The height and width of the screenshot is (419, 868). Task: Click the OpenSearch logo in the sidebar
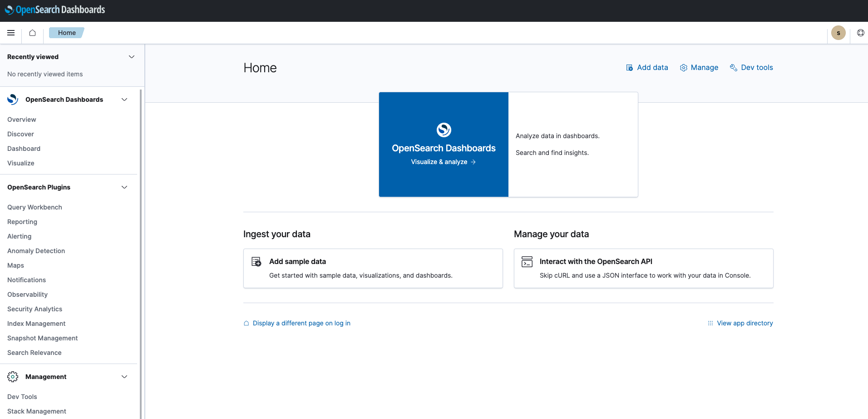click(x=13, y=100)
